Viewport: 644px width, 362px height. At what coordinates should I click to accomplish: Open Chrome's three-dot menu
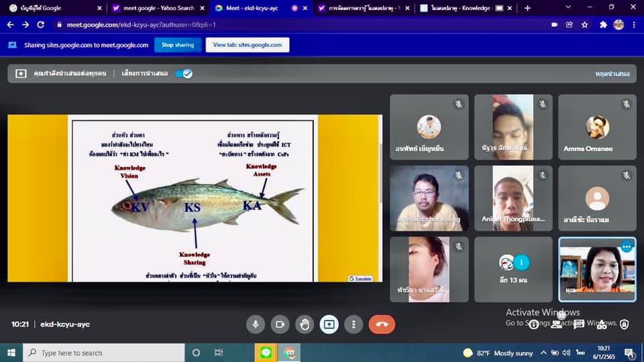(x=634, y=25)
